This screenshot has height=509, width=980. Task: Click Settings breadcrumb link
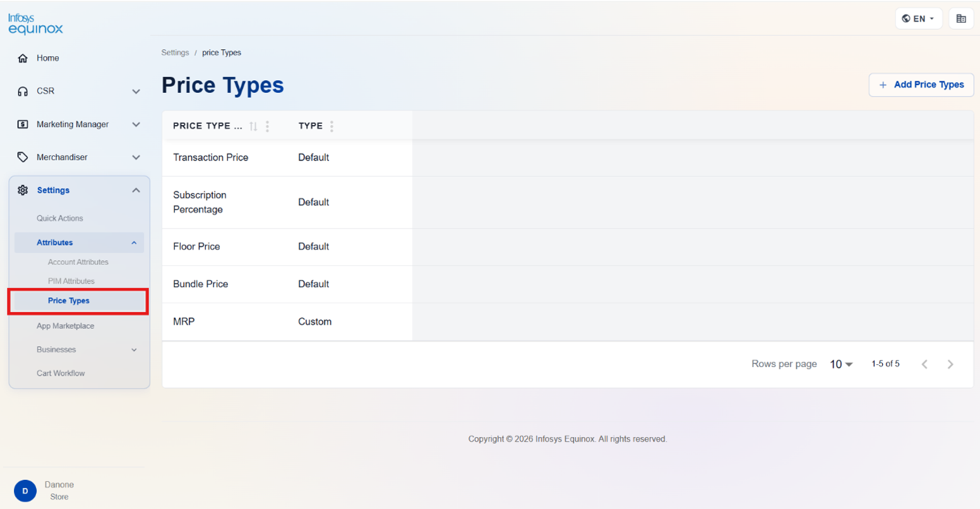point(175,52)
